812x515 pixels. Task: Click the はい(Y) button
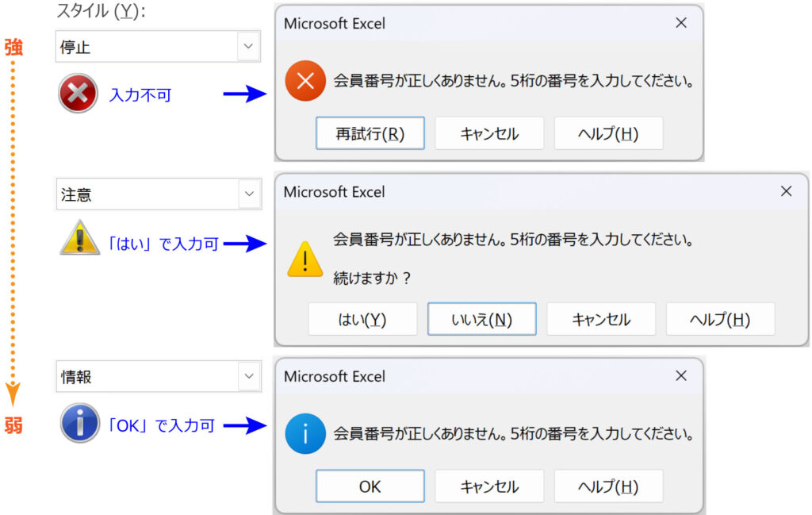[x=362, y=319]
